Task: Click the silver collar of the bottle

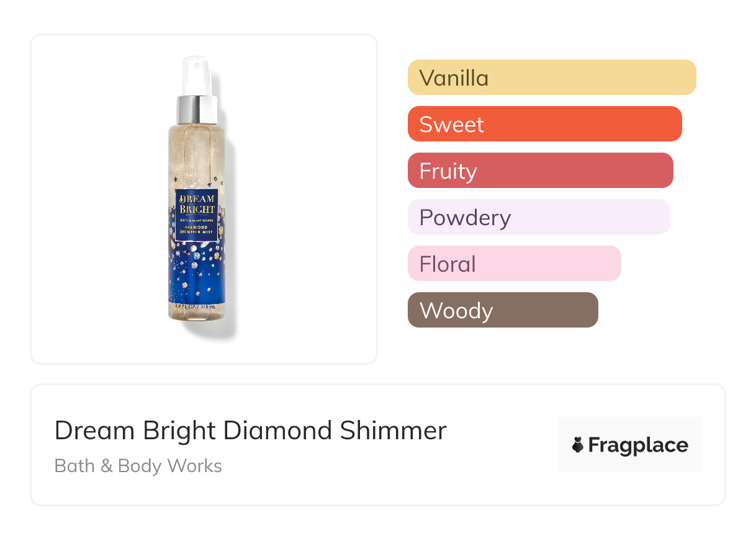Action: (x=197, y=110)
